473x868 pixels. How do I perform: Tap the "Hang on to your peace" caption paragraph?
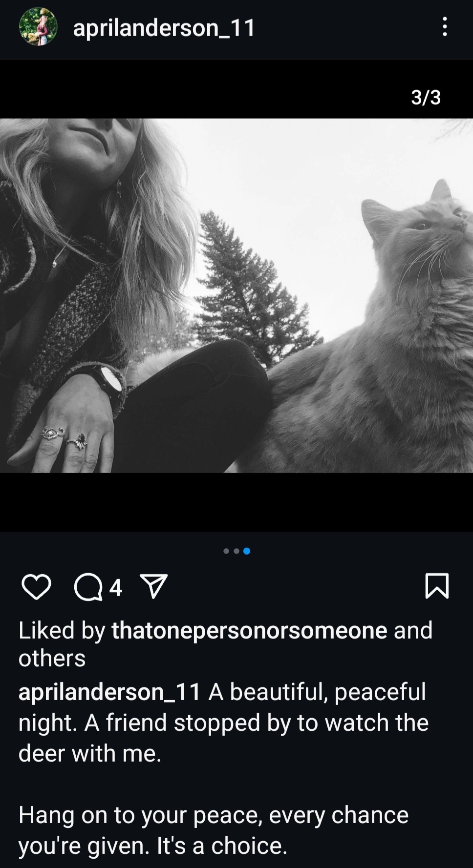(x=214, y=830)
